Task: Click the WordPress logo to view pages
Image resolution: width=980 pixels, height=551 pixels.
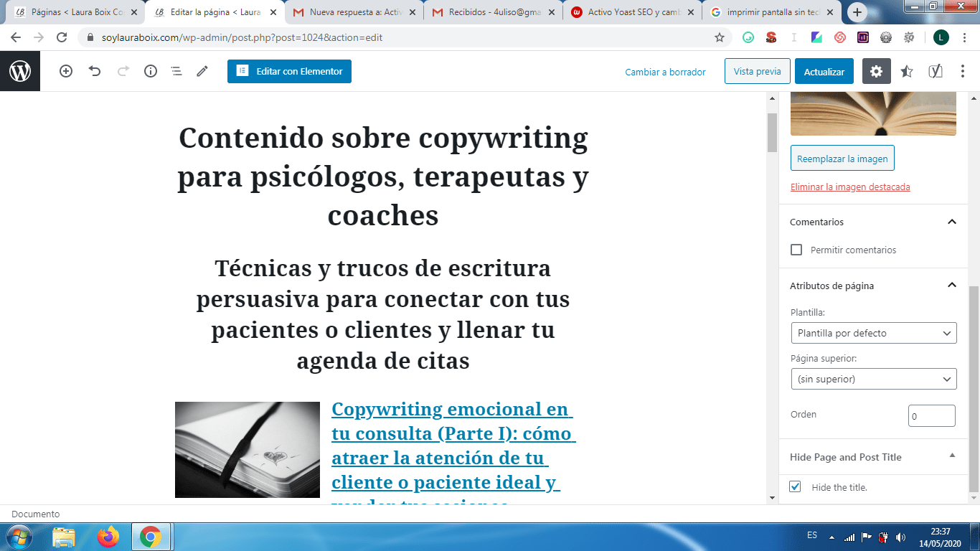Action: tap(20, 71)
